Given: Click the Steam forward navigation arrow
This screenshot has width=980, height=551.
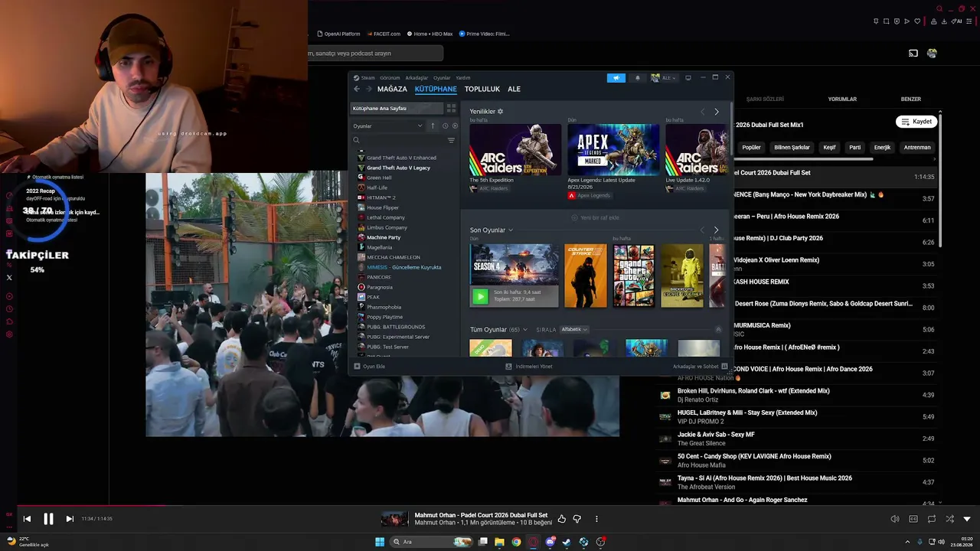Looking at the screenshot, I should (x=368, y=89).
